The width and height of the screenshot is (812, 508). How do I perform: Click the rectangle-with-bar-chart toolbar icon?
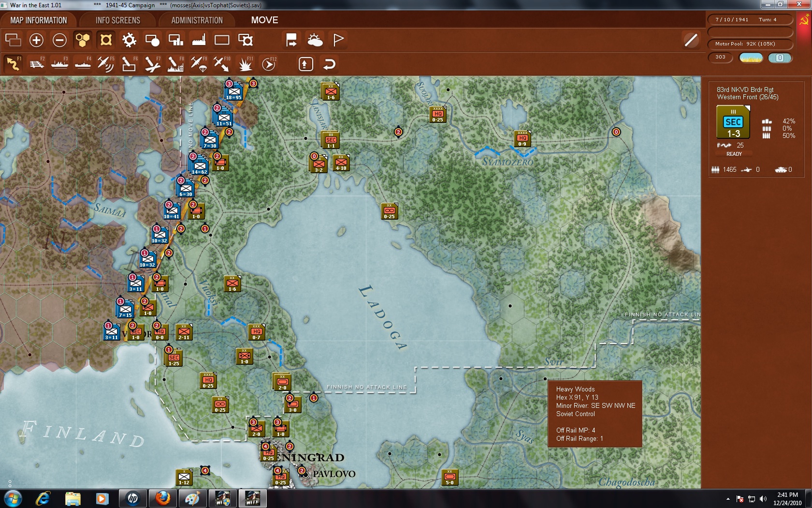175,40
